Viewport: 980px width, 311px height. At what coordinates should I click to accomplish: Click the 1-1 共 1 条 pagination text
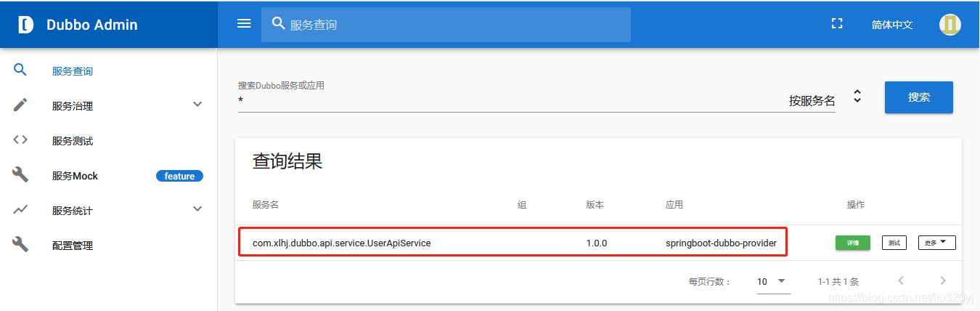(838, 281)
